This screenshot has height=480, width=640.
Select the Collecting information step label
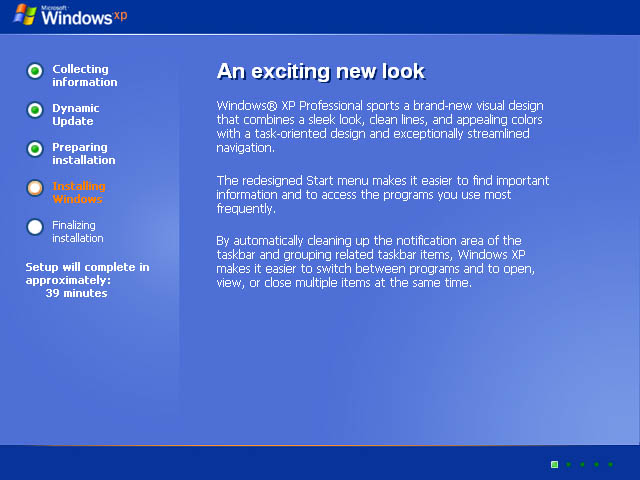click(x=84, y=76)
